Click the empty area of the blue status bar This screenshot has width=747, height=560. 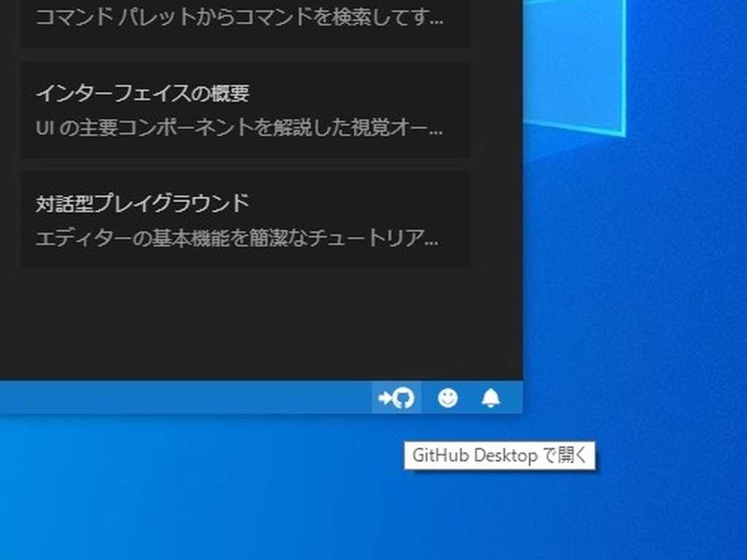coord(182,397)
